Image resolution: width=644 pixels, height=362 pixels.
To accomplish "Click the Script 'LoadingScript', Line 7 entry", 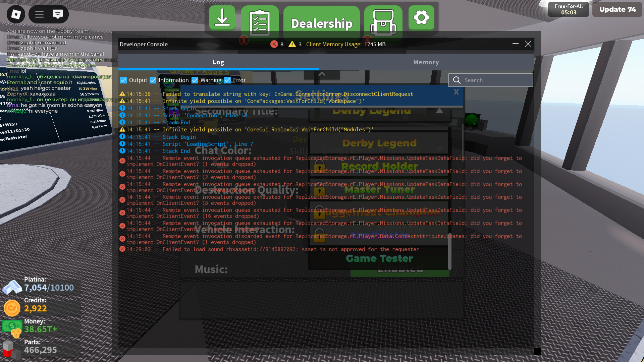I will coord(186,144).
